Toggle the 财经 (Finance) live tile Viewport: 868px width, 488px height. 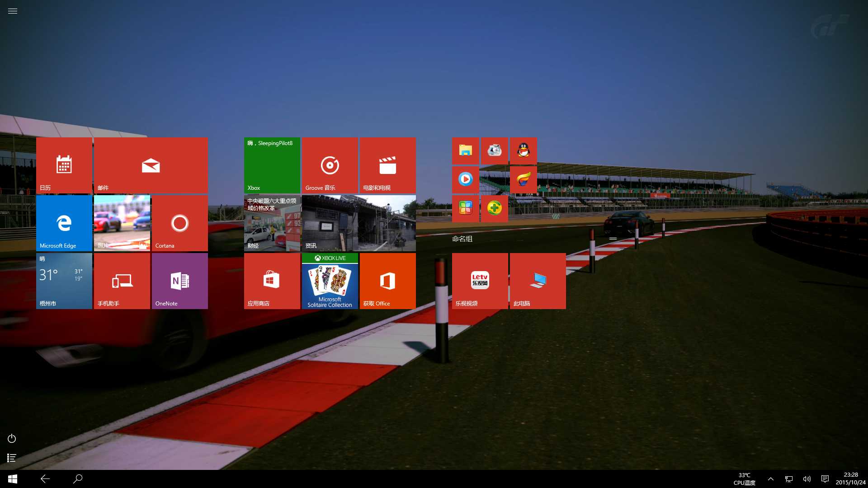pyautogui.click(x=271, y=224)
